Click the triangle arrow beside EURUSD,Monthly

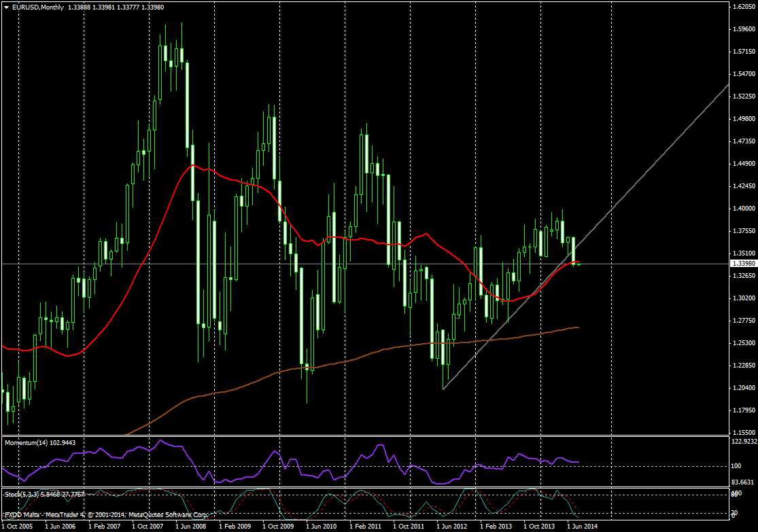click(x=5, y=7)
